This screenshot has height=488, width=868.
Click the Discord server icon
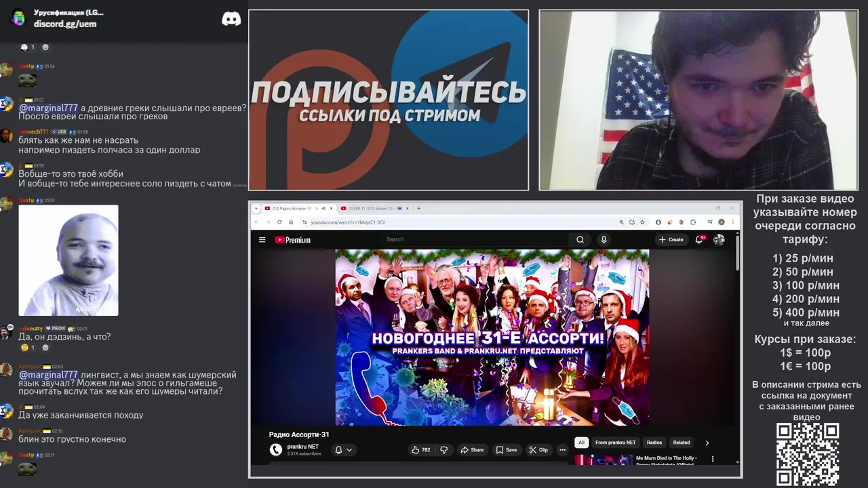point(19,18)
